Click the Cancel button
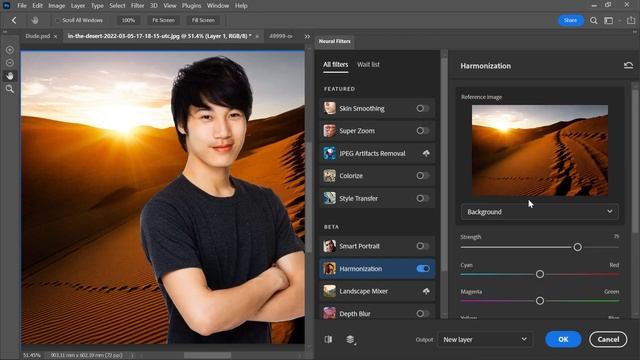This screenshot has height=360, width=640. [x=608, y=339]
